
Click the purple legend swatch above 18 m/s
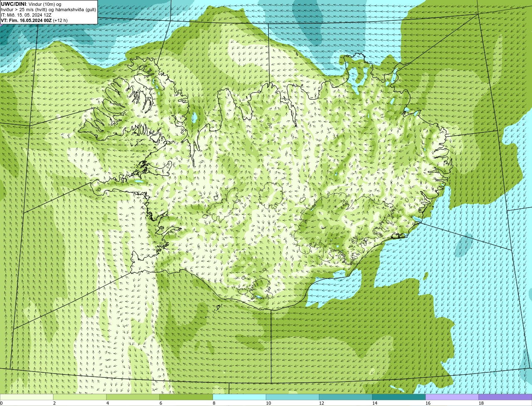coord(505,397)
